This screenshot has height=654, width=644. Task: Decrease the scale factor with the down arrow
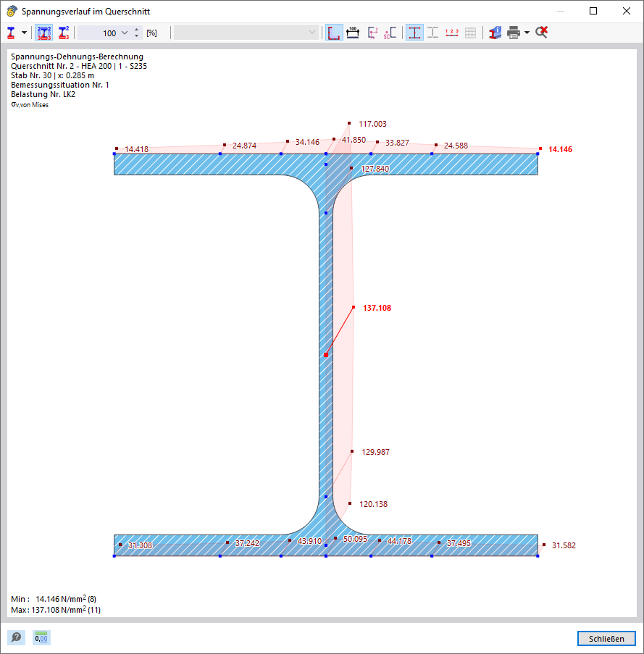[136, 36]
